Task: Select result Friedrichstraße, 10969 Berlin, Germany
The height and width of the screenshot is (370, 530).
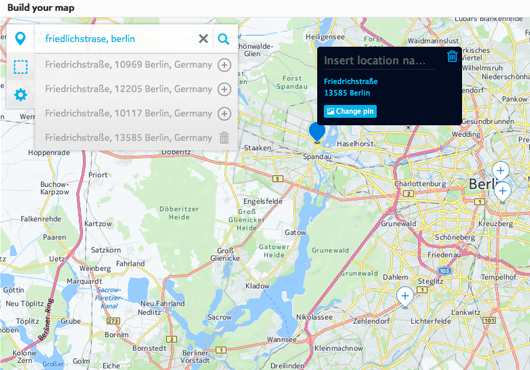Action: pos(128,65)
